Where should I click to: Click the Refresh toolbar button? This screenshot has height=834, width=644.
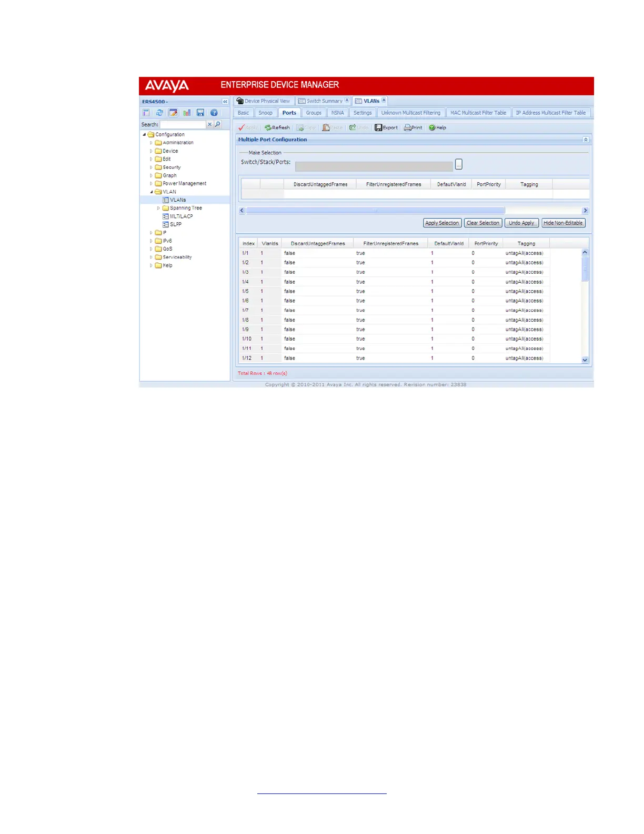[277, 127]
